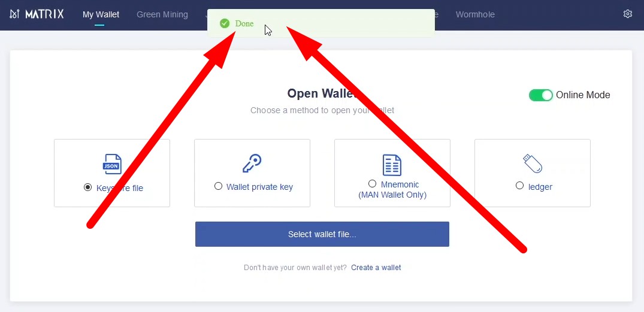Click the private key icon
Viewport: 644px width, 312px height.
click(x=252, y=163)
